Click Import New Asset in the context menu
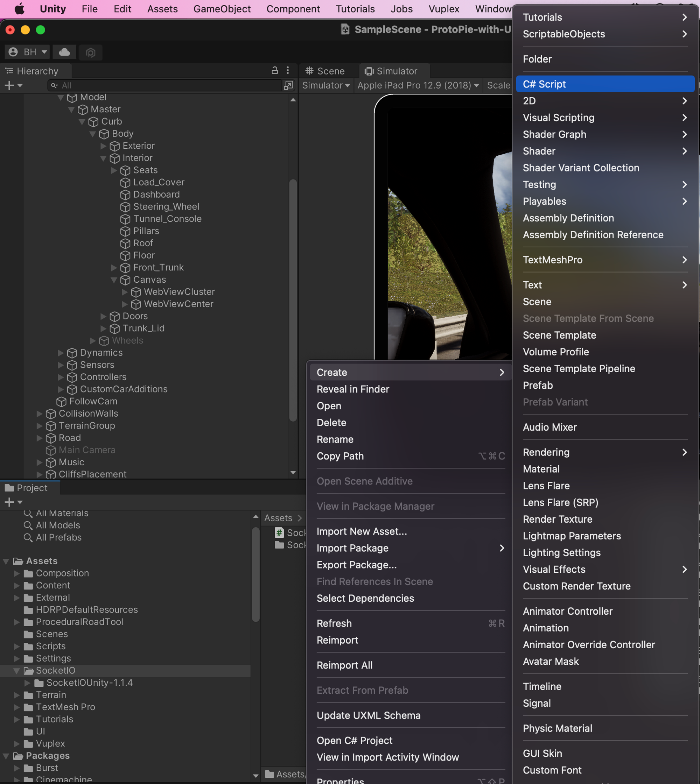Image resolution: width=700 pixels, height=784 pixels. click(362, 531)
